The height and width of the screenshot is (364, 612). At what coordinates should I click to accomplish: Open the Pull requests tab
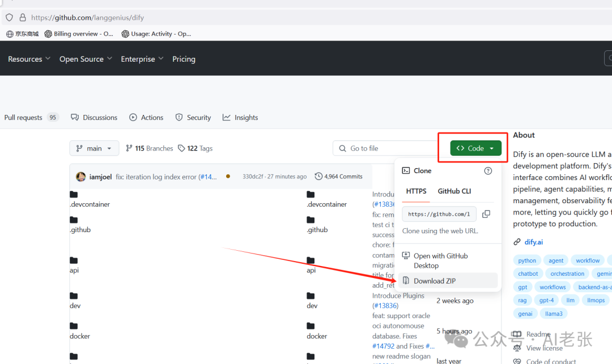[31, 117]
